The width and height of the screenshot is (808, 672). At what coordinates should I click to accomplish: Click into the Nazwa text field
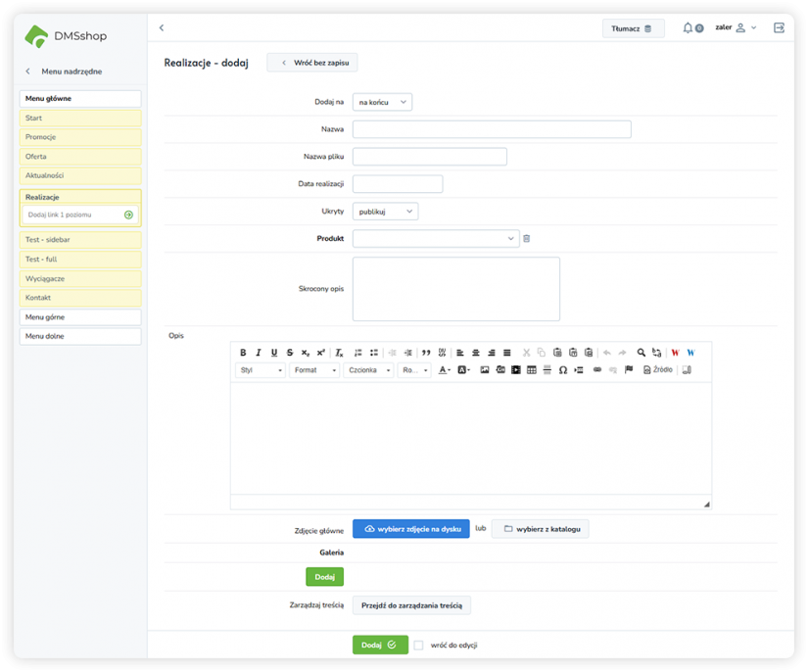[492, 129]
